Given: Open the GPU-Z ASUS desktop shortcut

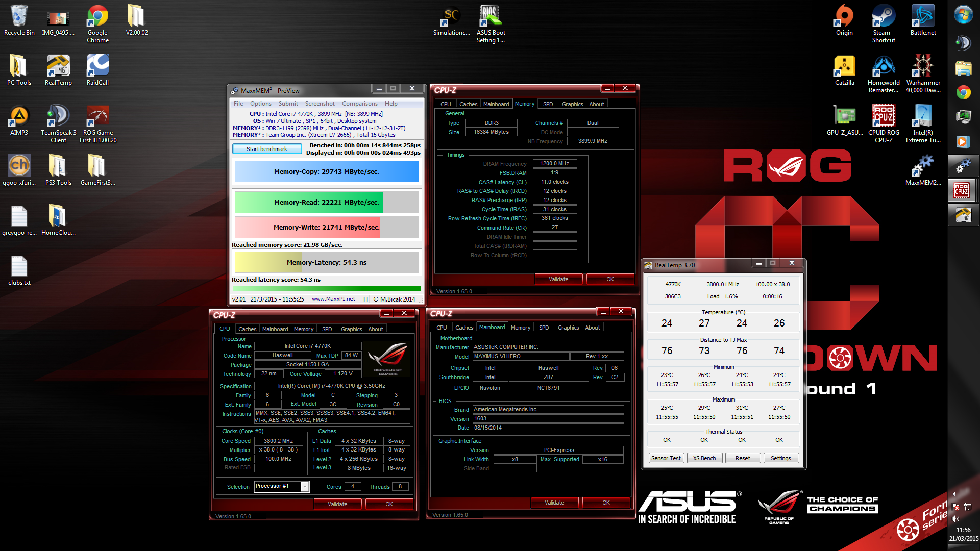Looking at the screenshot, I should pyautogui.click(x=844, y=120).
